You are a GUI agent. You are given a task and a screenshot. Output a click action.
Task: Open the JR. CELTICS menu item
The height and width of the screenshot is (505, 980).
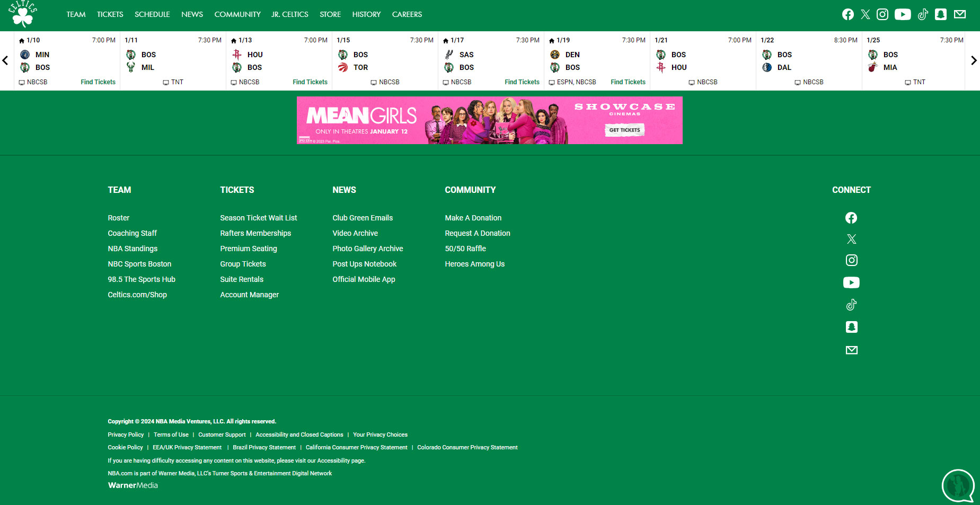289,14
